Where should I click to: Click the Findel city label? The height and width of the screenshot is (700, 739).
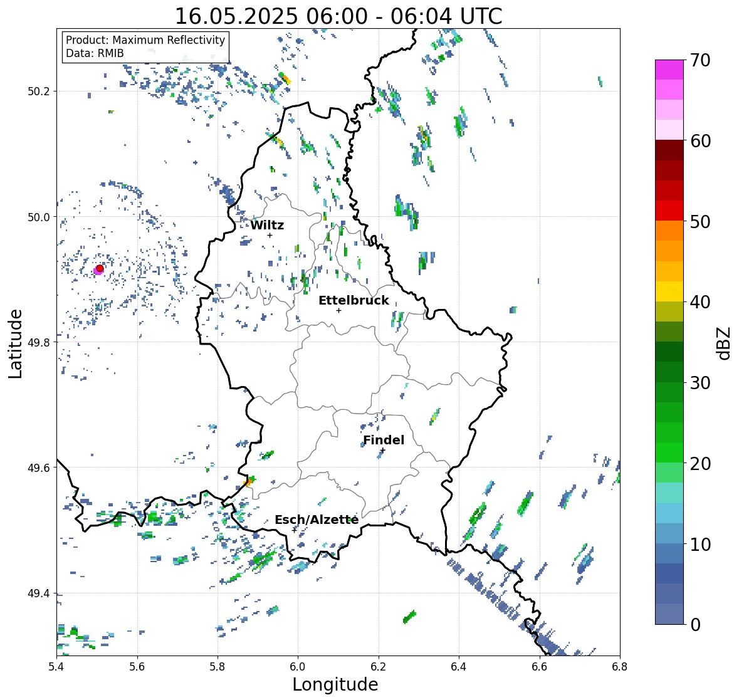click(384, 440)
